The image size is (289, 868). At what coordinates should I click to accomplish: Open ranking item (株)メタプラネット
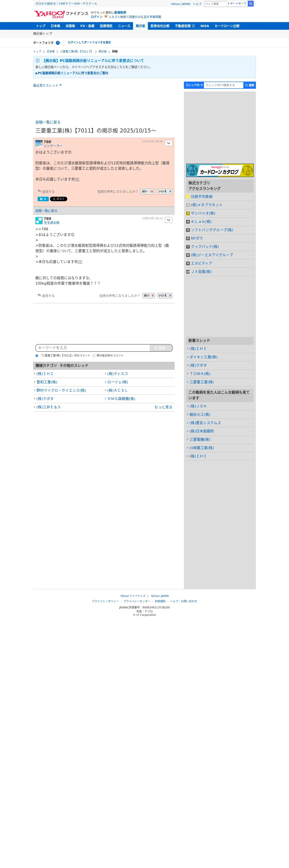tap(207, 205)
